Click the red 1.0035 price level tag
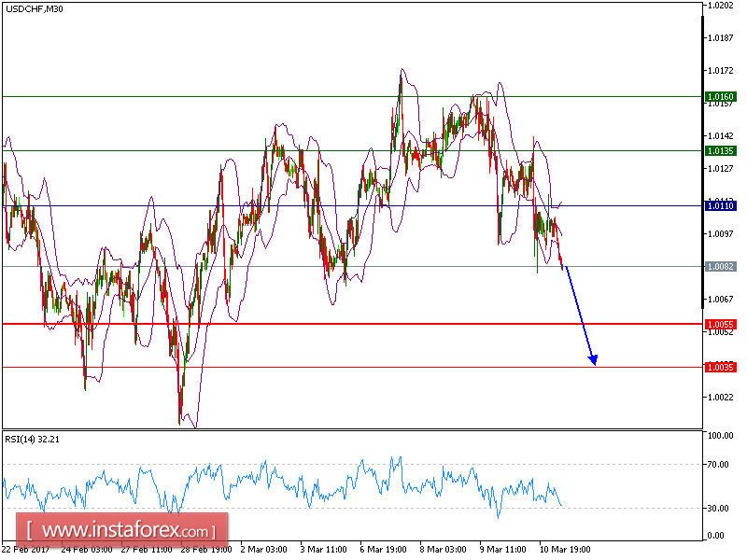747x560 pixels. (720, 367)
